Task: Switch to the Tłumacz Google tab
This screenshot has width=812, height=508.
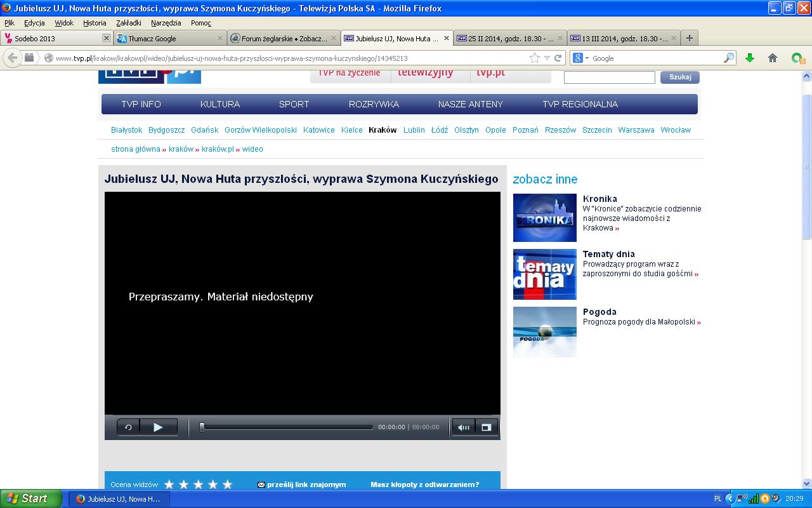Action: click(x=170, y=38)
